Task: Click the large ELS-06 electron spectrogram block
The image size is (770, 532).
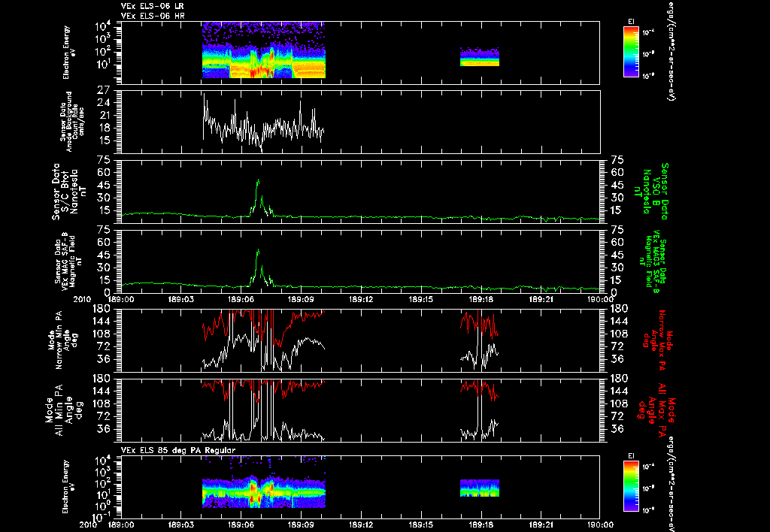Action: click(x=264, y=50)
